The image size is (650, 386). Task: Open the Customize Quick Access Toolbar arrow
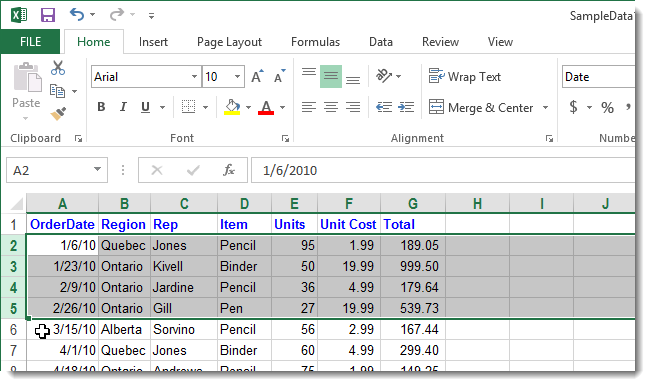(151, 16)
